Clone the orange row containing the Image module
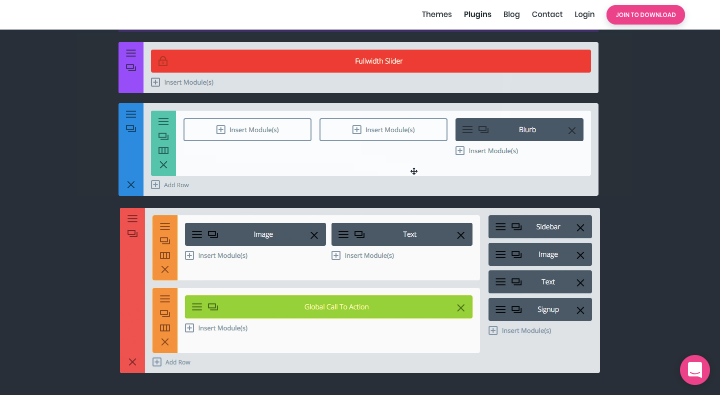The image size is (720, 395). [x=165, y=241]
